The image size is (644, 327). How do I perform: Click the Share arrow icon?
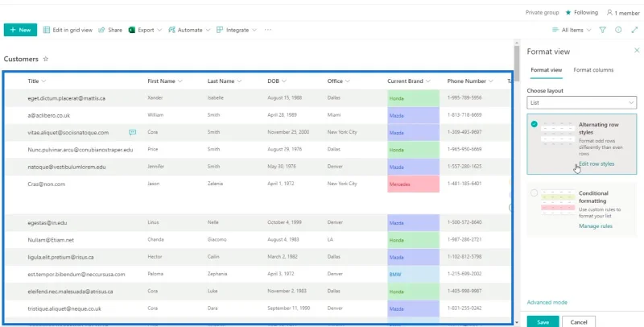[101, 30]
